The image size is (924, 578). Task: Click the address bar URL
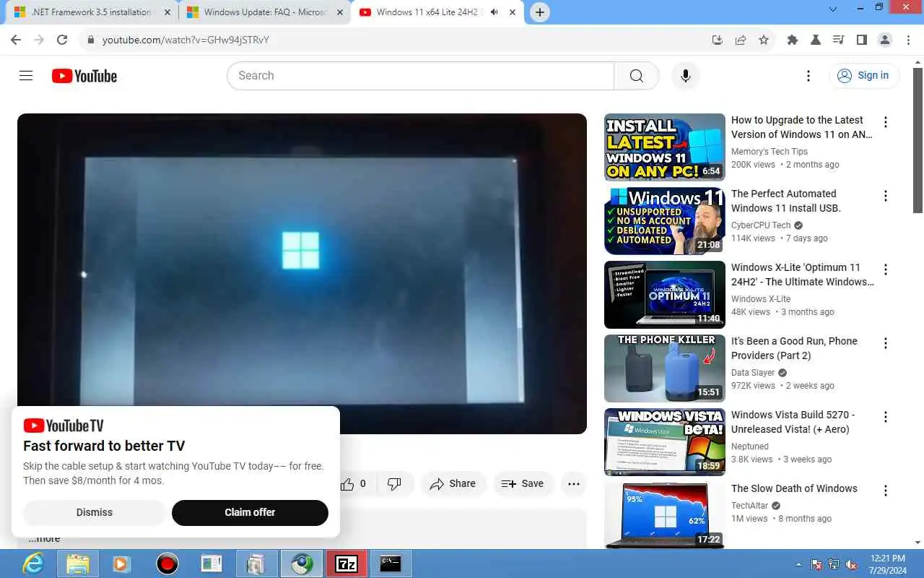(186, 40)
